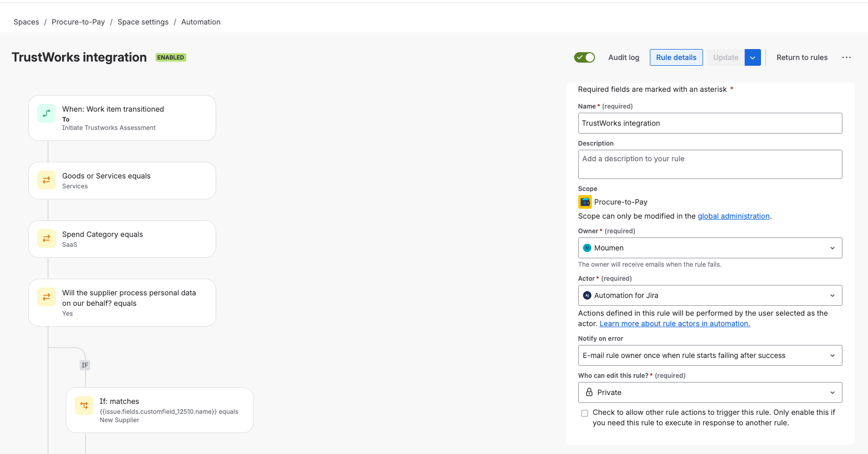Click the condition icon for Spend Category

46,238
